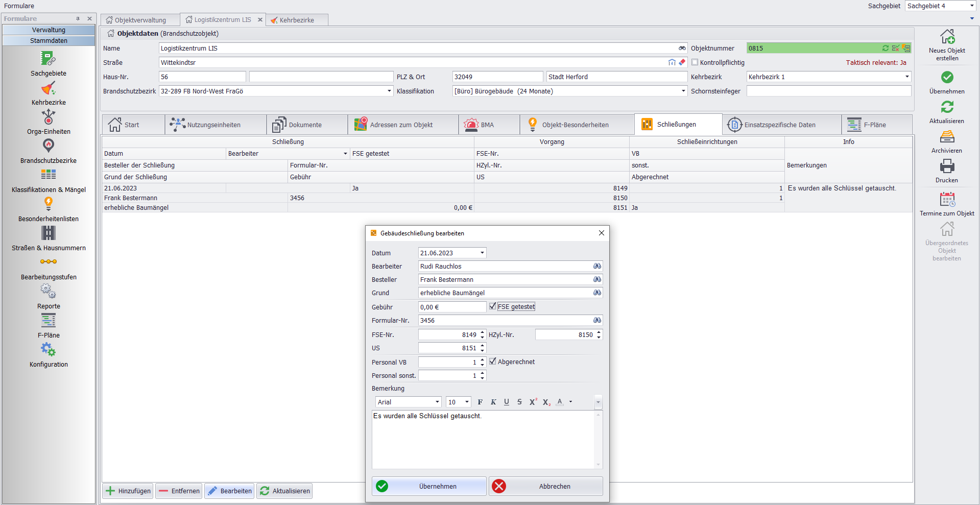980x505 pixels.
Task: Click the Konfiguration gears icon
Action: point(49,350)
